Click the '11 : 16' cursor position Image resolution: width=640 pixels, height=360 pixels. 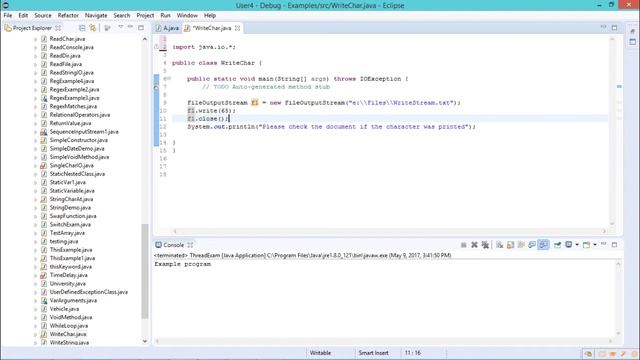point(413,353)
